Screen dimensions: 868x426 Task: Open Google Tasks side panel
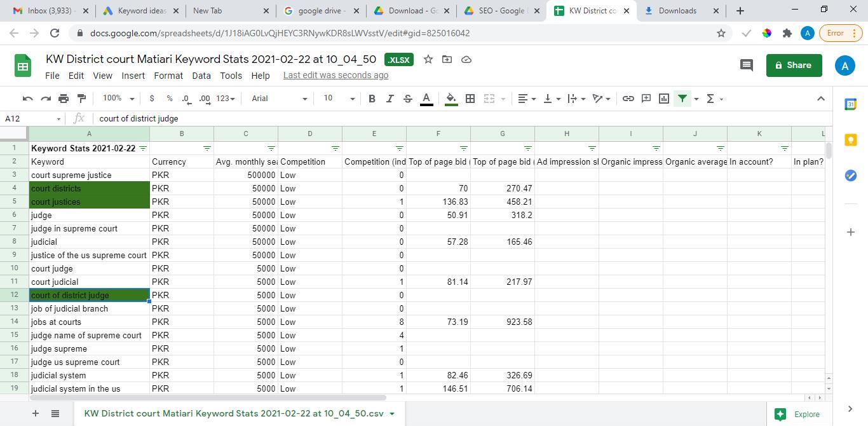pos(850,175)
